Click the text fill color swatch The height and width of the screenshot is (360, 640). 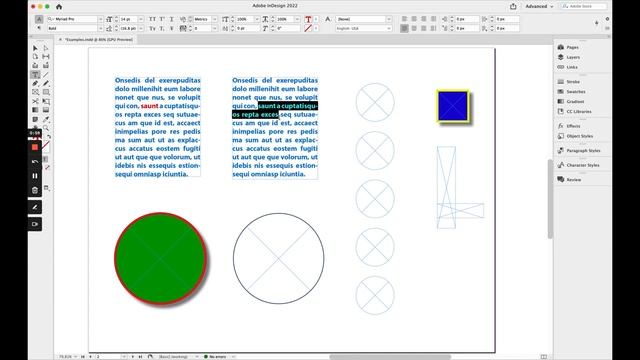tap(308, 19)
